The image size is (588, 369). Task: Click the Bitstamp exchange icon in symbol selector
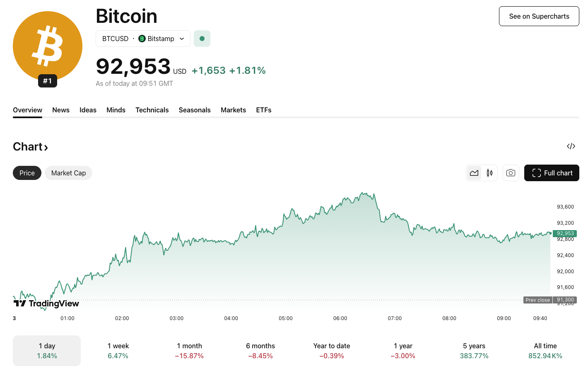coord(141,39)
